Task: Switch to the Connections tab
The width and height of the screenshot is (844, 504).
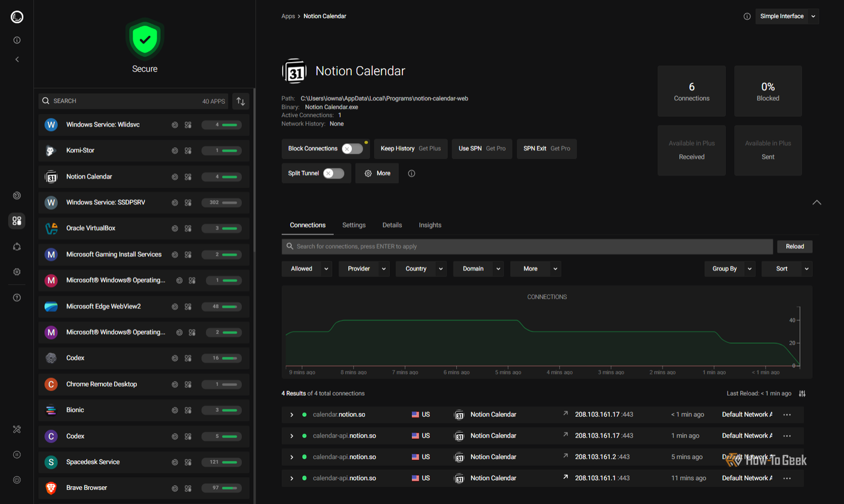Action: [308, 226]
